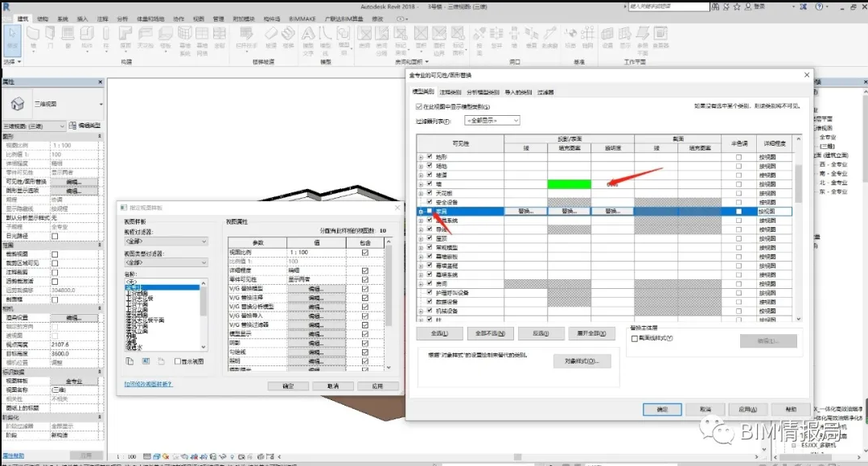Open the 选择 dropdown under Modify tool
This screenshot has width=868, height=466.
[x=12, y=62]
